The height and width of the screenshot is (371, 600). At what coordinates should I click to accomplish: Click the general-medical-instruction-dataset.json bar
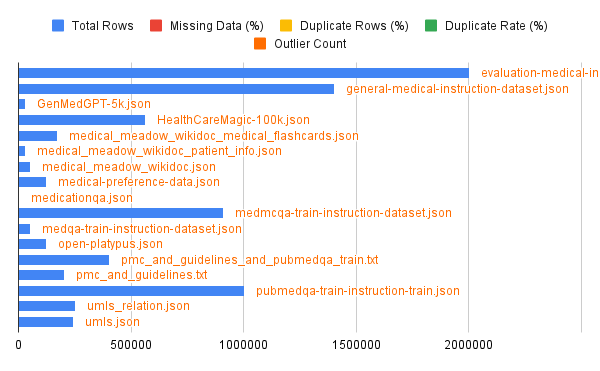[176, 89]
